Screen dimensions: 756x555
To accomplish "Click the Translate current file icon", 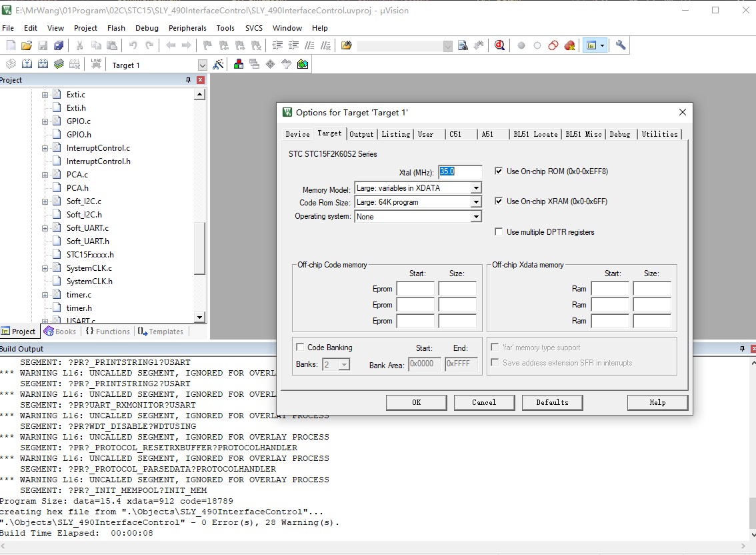I will coord(11,64).
